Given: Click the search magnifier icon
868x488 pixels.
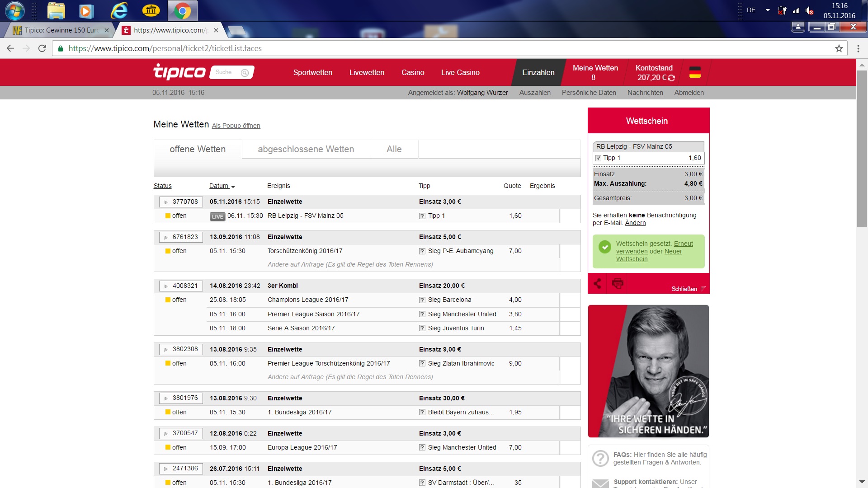Looking at the screenshot, I should (x=245, y=73).
